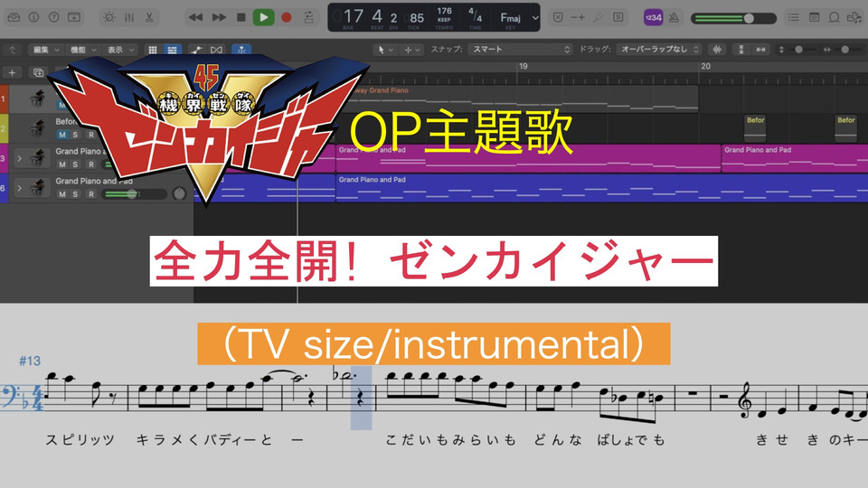
Task: Toggle the Flex bowtie icon
Action: 216,50
